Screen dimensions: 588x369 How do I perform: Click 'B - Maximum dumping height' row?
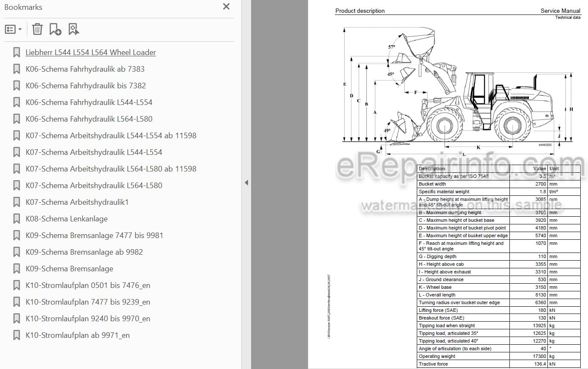click(x=499, y=212)
